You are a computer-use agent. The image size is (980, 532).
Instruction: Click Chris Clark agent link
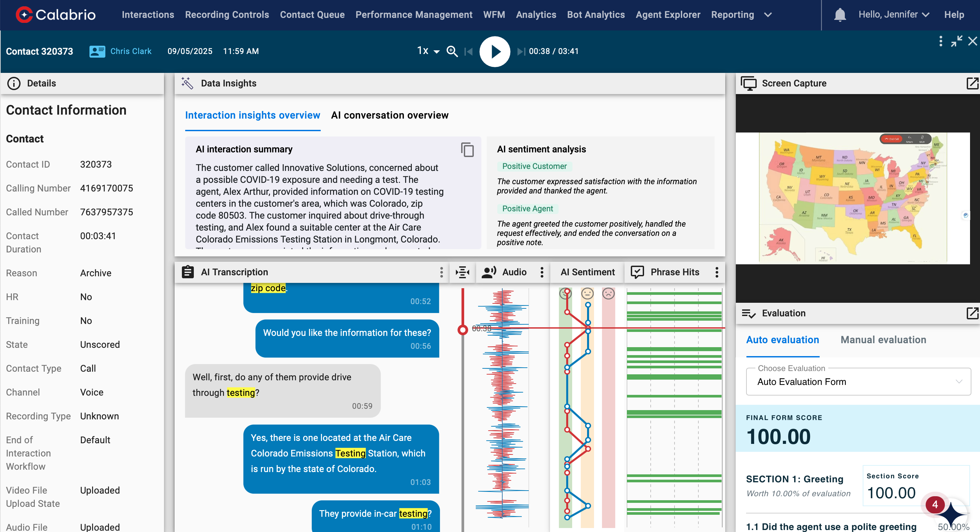point(131,51)
